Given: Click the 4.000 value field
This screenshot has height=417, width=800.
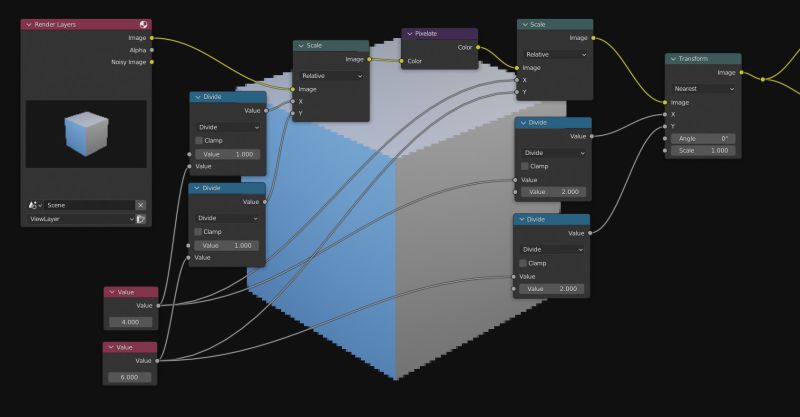Looking at the screenshot, I should [131, 322].
